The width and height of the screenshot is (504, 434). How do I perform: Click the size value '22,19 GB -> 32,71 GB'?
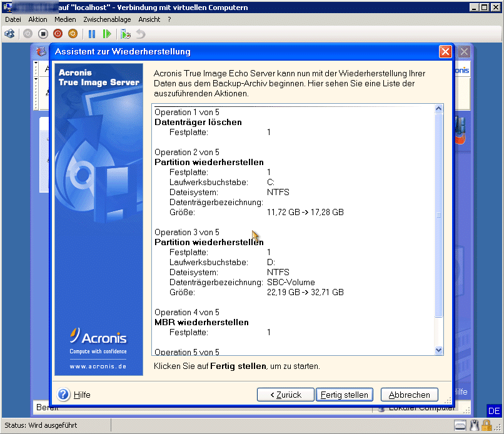tap(305, 292)
